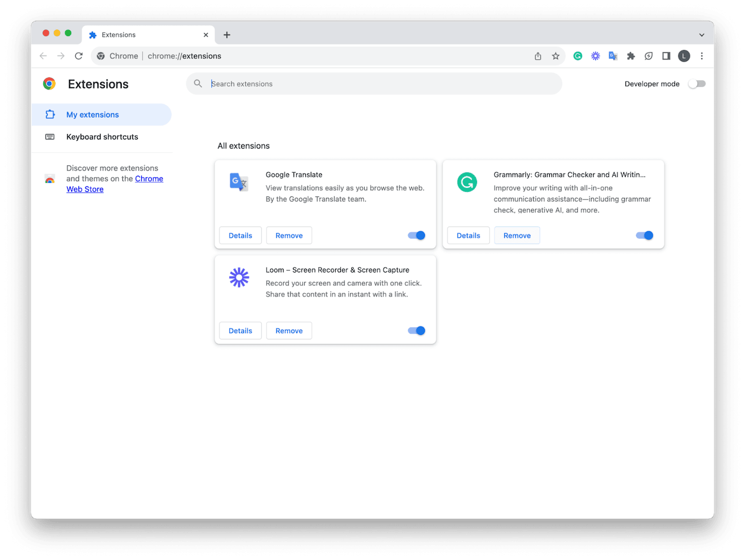Click the magnifier icon in the search box

(198, 84)
